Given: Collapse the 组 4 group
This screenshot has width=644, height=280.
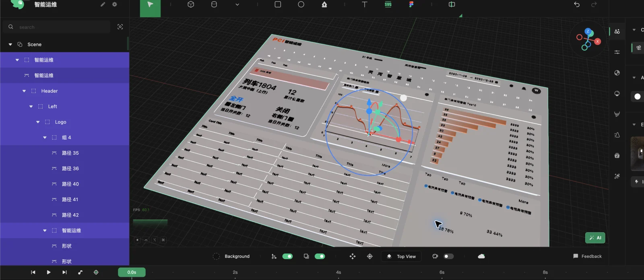Looking at the screenshot, I should click(45, 138).
